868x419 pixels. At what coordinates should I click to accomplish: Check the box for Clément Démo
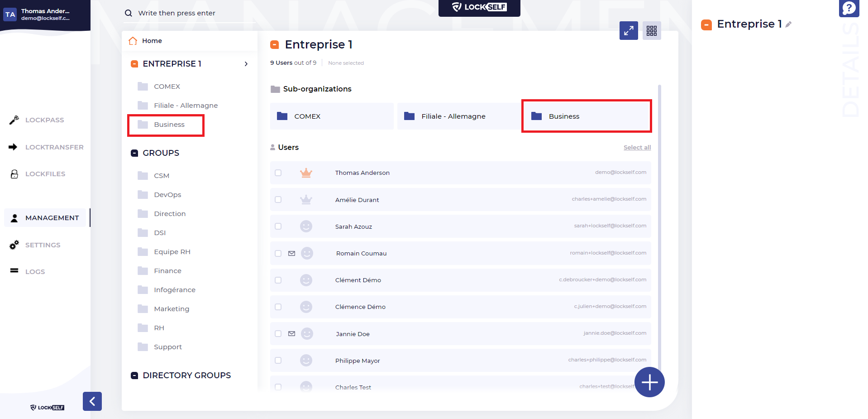278,280
